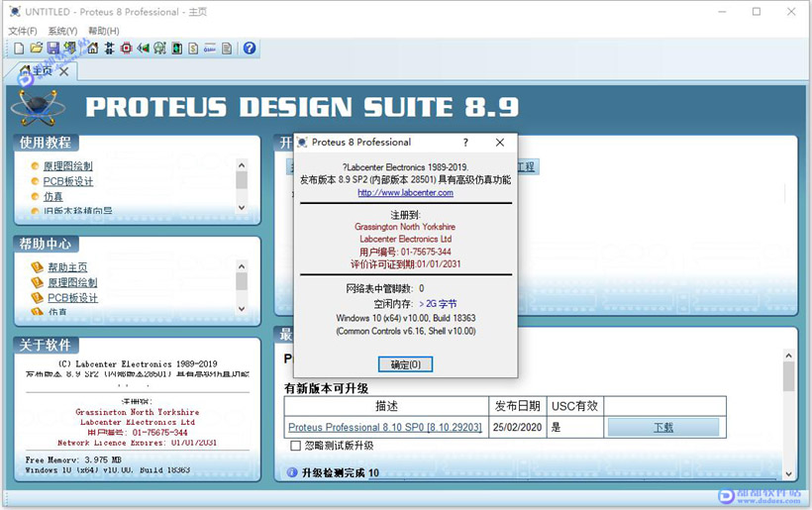Close the Proteus 8 Professional About dialog
This screenshot has height=510, width=812.
pos(500,143)
